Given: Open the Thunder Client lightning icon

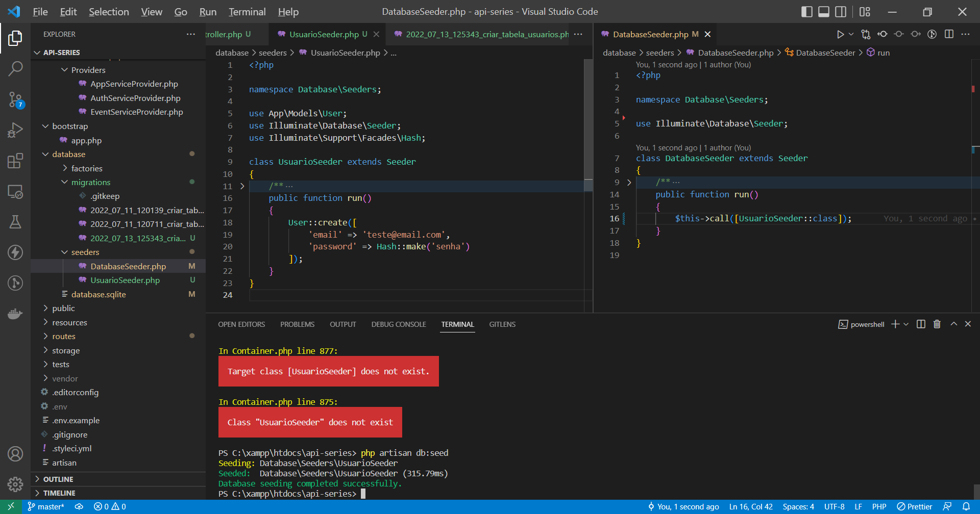Looking at the screenshot, I should (x=15, y=252).
